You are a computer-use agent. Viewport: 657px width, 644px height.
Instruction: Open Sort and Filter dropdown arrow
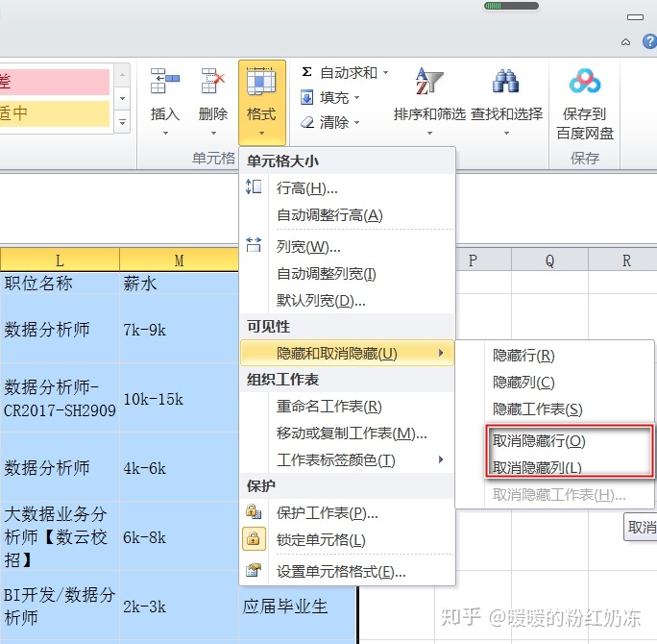[x=429, y=134]
